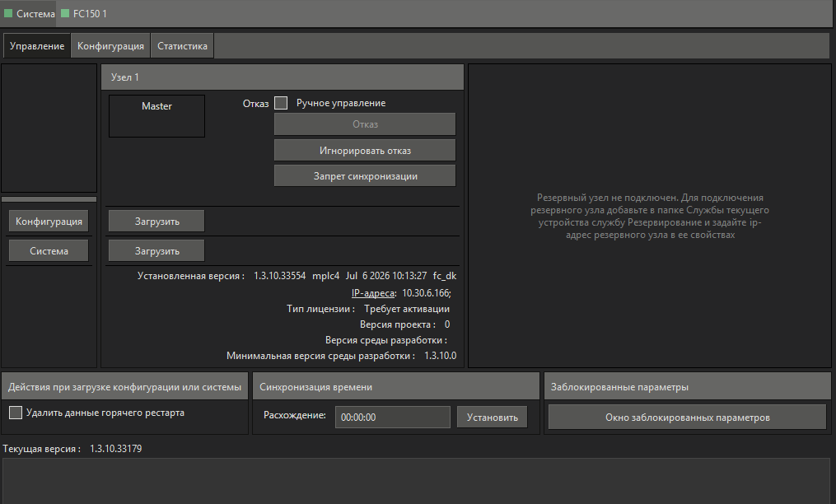Click the greyed-out Отказ button

pyautogui.click(x=365, y=124)
